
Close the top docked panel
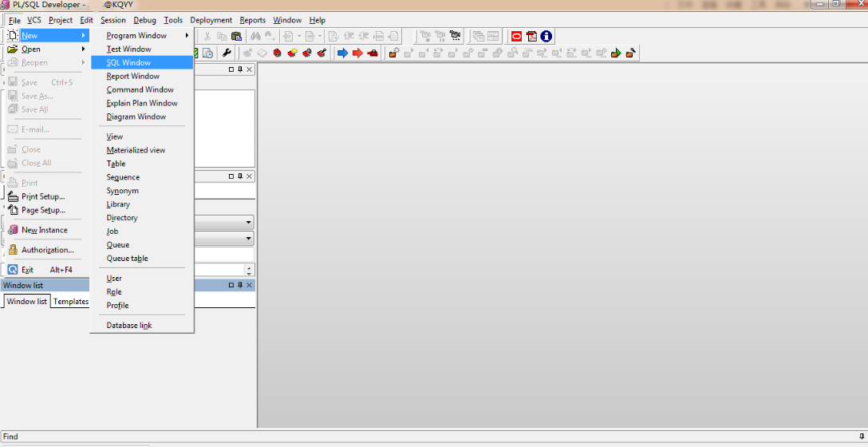(x=249, y=69)
